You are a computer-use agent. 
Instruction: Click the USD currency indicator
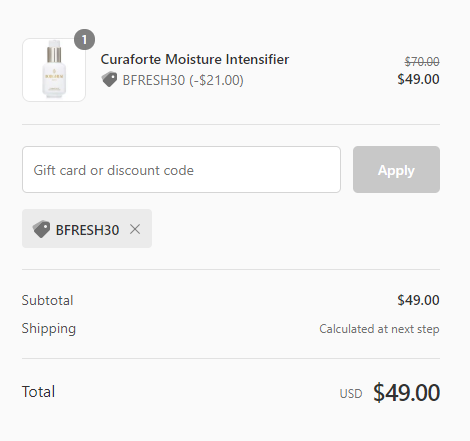pyautogui.click(x=351, y=394)
